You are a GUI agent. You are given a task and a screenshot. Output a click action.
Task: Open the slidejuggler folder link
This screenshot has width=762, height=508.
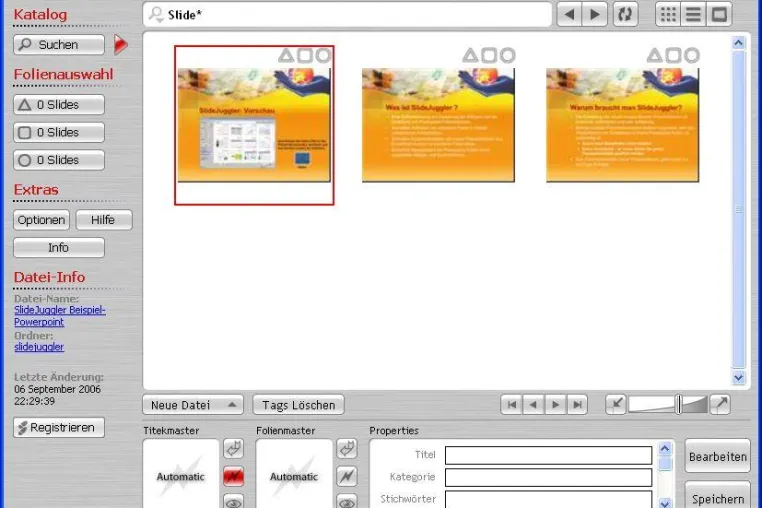coord(39,347)
